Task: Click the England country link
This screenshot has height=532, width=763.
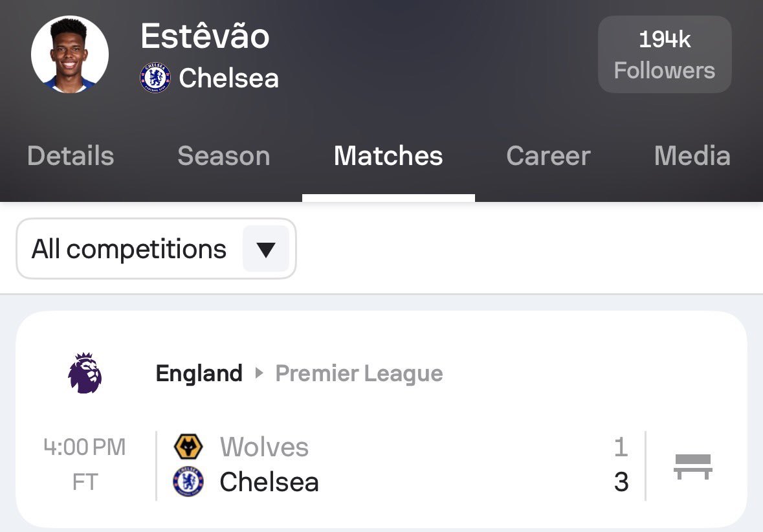Action: (x=199, y=373)
